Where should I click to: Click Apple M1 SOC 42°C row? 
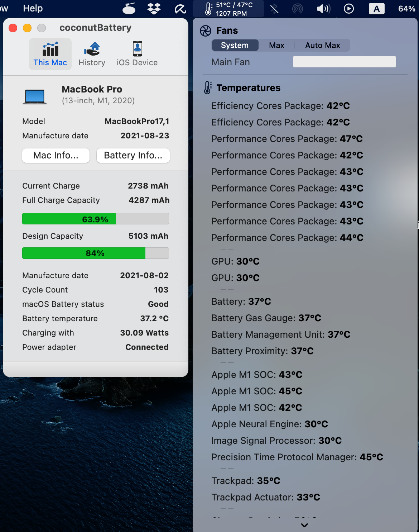click(257, 408)
